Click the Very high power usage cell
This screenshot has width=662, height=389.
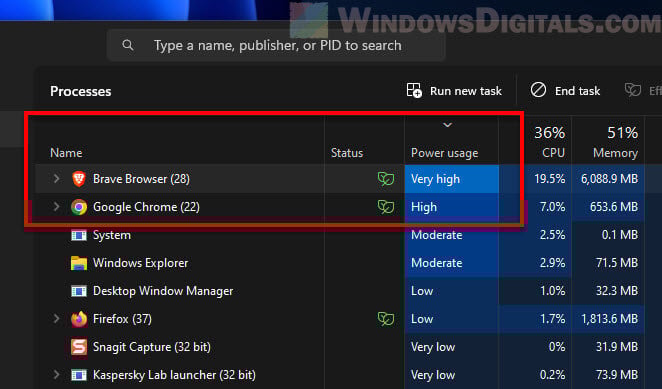[451, 179]
